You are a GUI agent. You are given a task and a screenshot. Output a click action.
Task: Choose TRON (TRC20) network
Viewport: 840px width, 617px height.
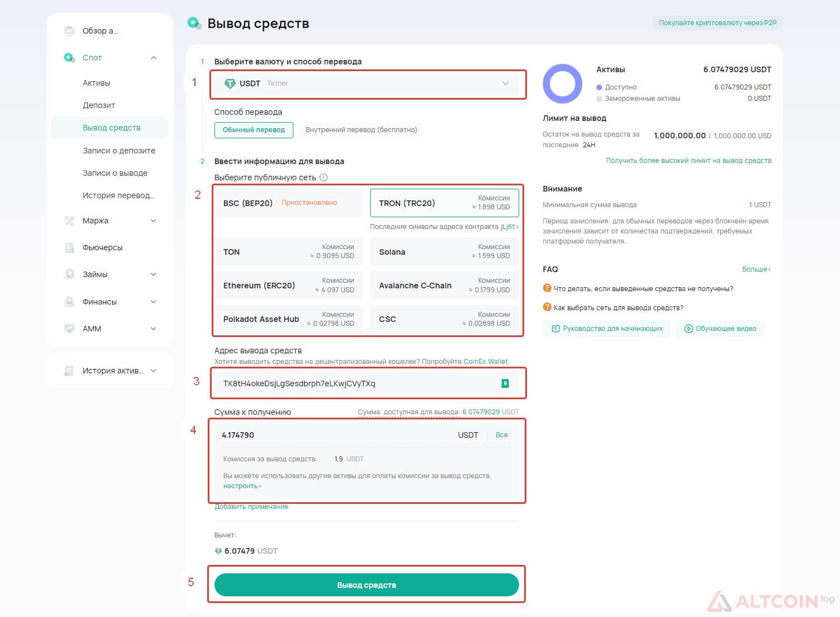[445, 203]
